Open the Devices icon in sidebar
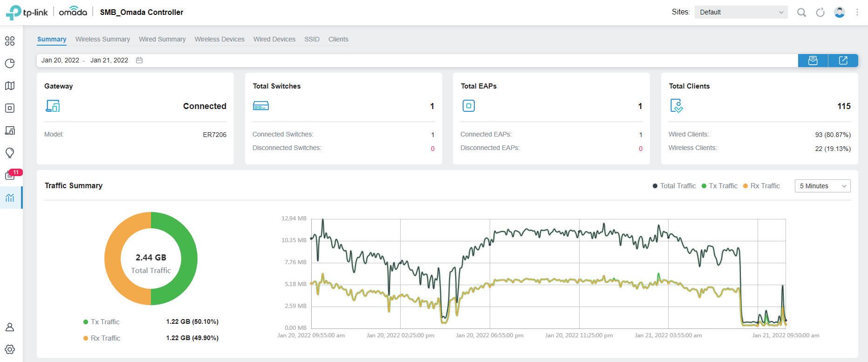Image resolution: width=868 pixels, height=362 pixels. pos(10,108)
